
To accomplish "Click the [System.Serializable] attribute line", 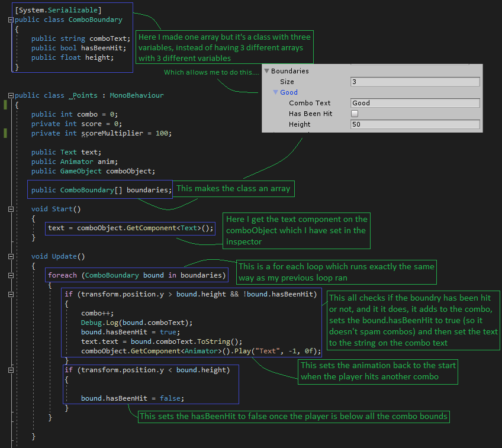I will coord(58,10).
